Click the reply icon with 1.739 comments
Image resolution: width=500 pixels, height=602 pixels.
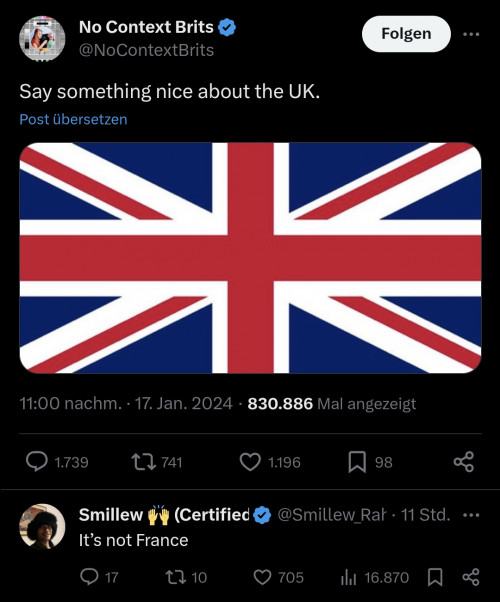tap(37, 462)
